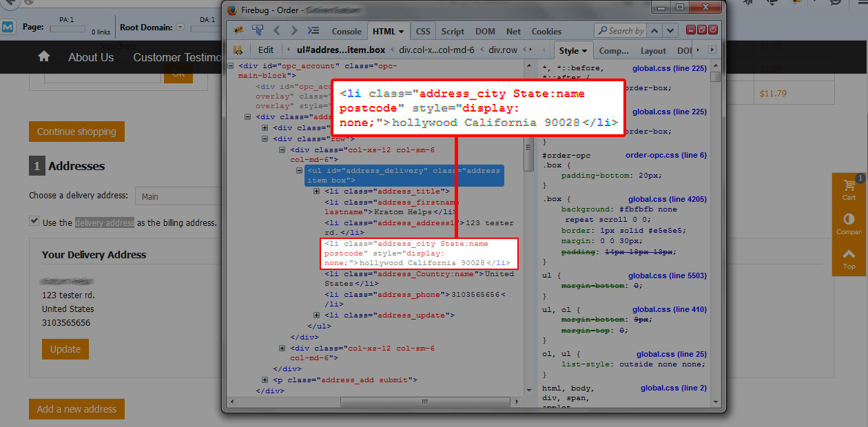868x427 pixels.
Task: Click the Top scroll-up sidebar button
Action: (x=849, y=258)
